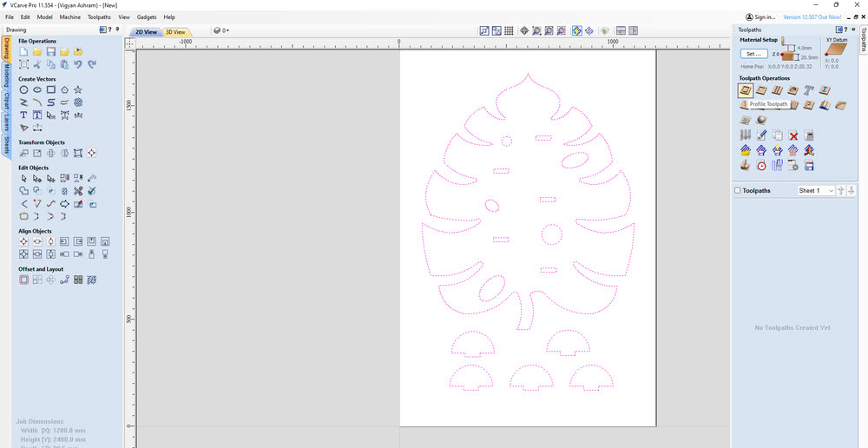
Task: Click the Profile Toolpath icon
Action: 746,90
